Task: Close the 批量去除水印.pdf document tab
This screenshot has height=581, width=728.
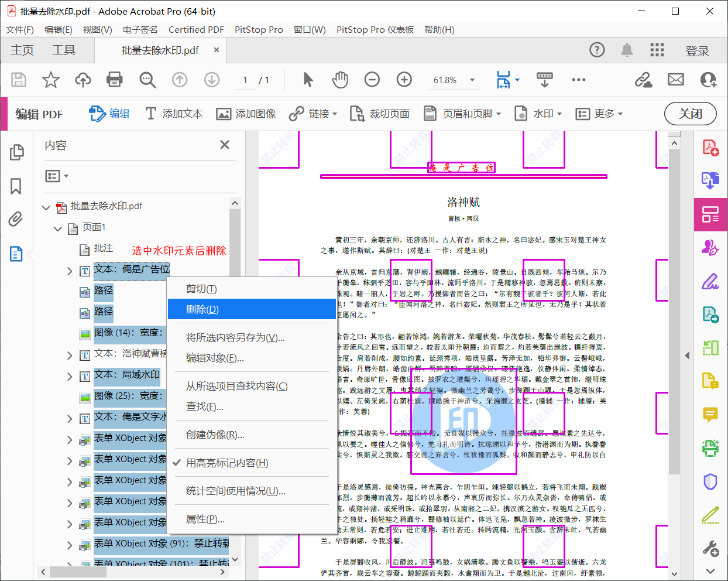Action: (x=217, y=50)
